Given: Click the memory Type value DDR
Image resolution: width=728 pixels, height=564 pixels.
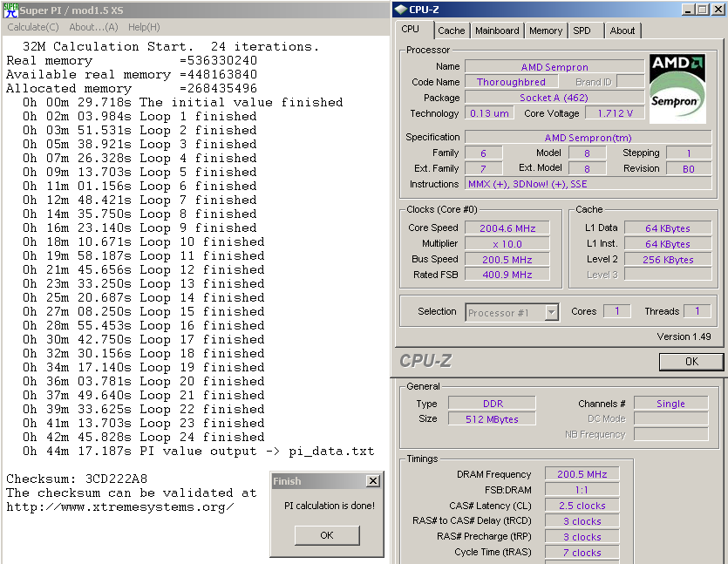Looking at the screenshot, I should 492,404.
